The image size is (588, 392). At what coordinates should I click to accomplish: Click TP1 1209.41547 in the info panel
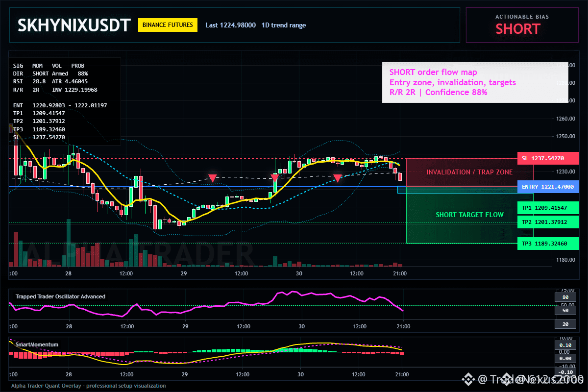pyautogui.click(x=39, y=113)
